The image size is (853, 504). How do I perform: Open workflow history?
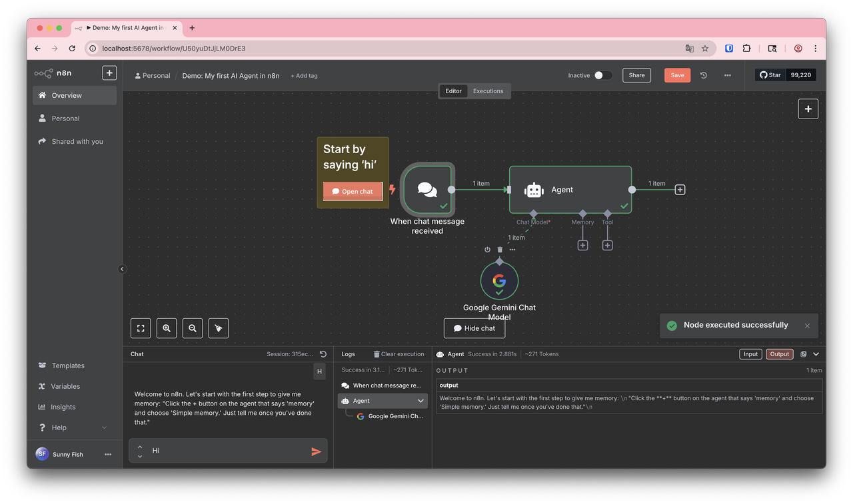click(x=704, y=75)
